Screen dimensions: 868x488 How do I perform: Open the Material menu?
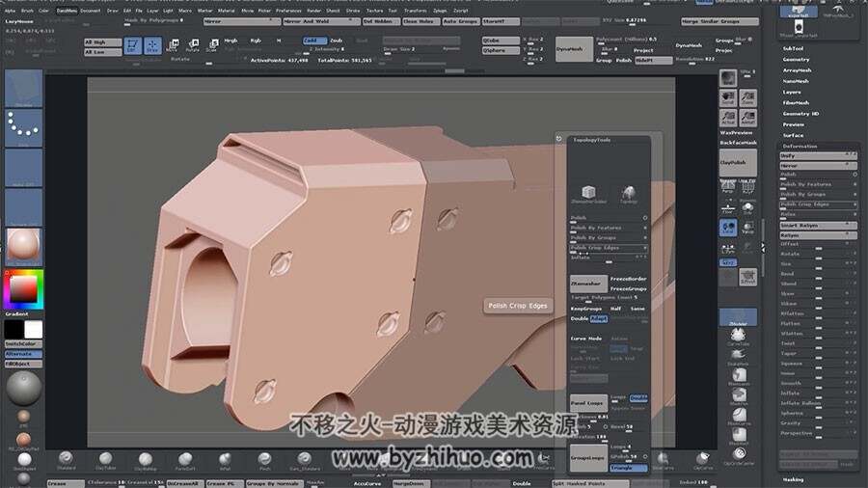point(226,11)
